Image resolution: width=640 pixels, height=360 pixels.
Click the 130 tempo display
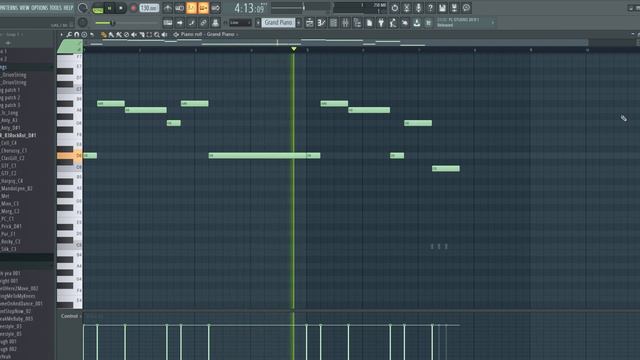(x=149, y=8)
